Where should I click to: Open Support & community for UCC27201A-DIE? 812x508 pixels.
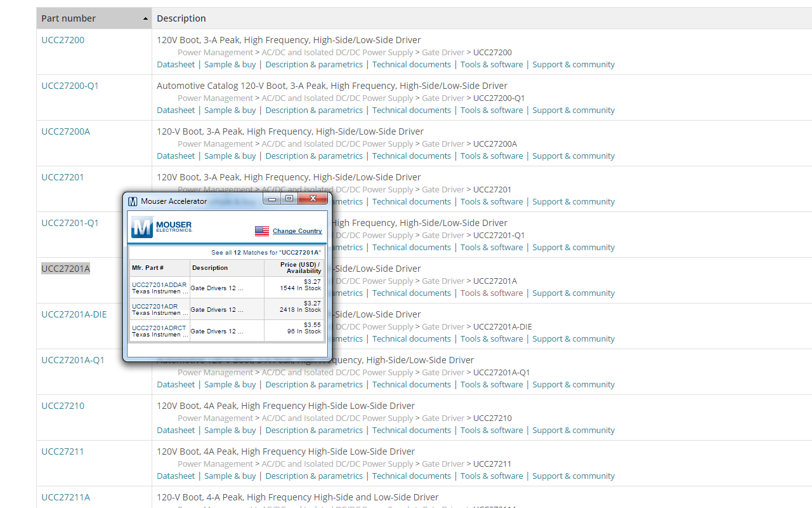click(573, 339)
